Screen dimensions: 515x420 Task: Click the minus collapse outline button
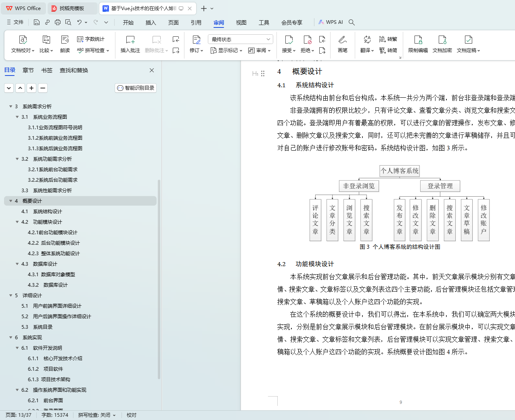(43, 88)
